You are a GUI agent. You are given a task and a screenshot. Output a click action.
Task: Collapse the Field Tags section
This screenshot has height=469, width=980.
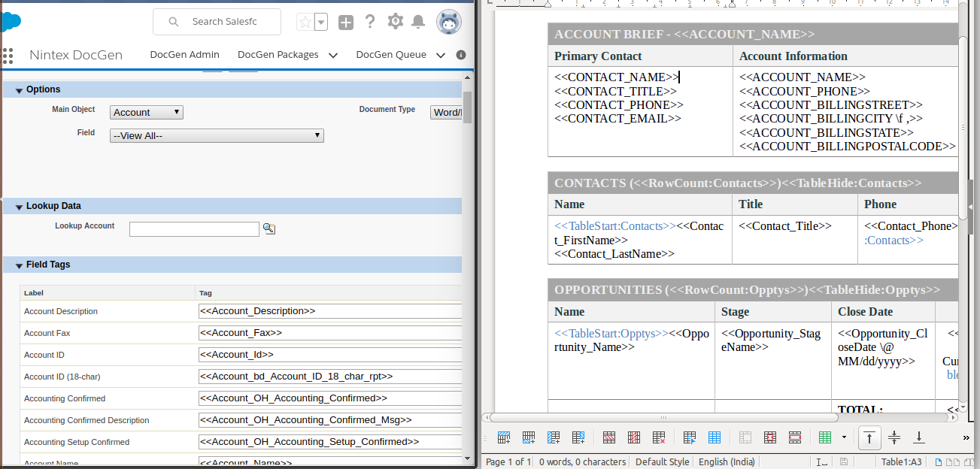pyautogui.click(x=19, y=265)
